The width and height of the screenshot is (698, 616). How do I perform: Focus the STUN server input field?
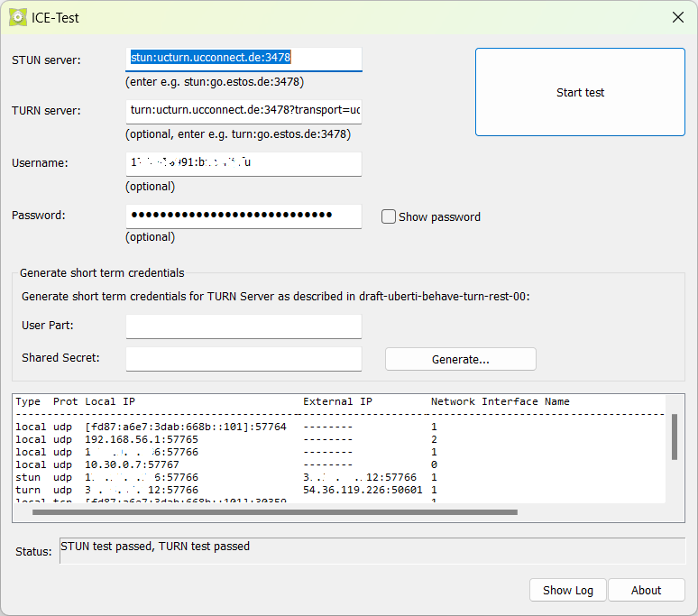click(x=243, y=59)
